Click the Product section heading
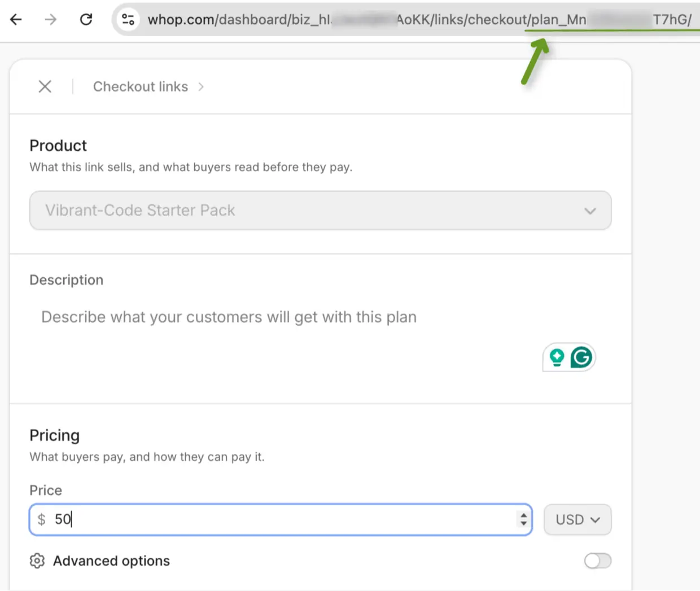This screenshot has width=700, height=591. (58, 146)
